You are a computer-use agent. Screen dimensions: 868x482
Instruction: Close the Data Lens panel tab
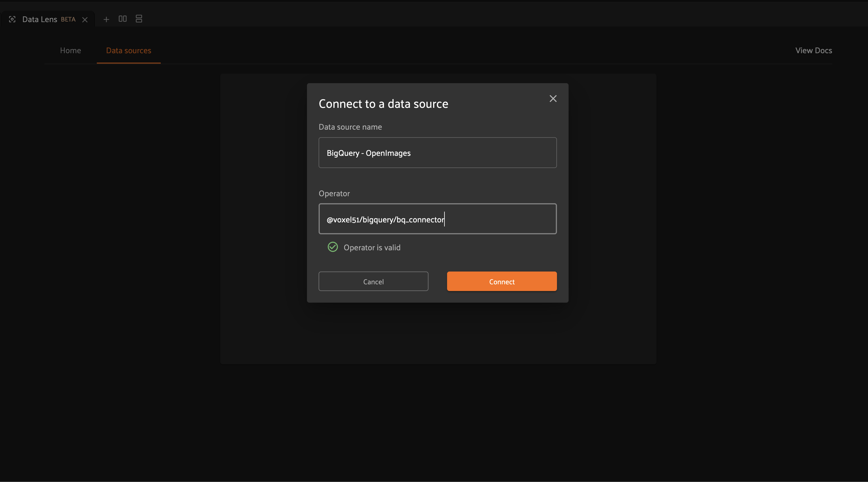point(85,19)
